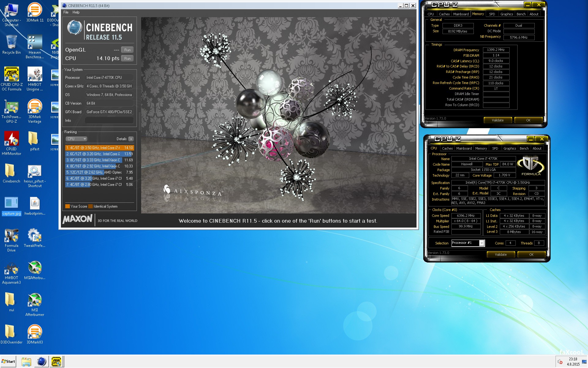This screenshot has height=368, width=588.
Task: Click the Cinebench Info input field
Action: point(109,121)
